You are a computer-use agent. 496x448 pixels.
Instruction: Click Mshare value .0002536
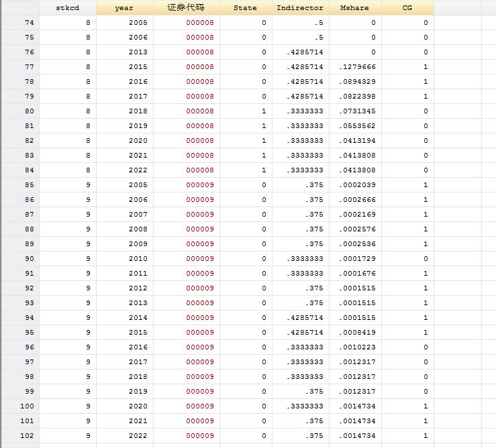click(355, 243)
